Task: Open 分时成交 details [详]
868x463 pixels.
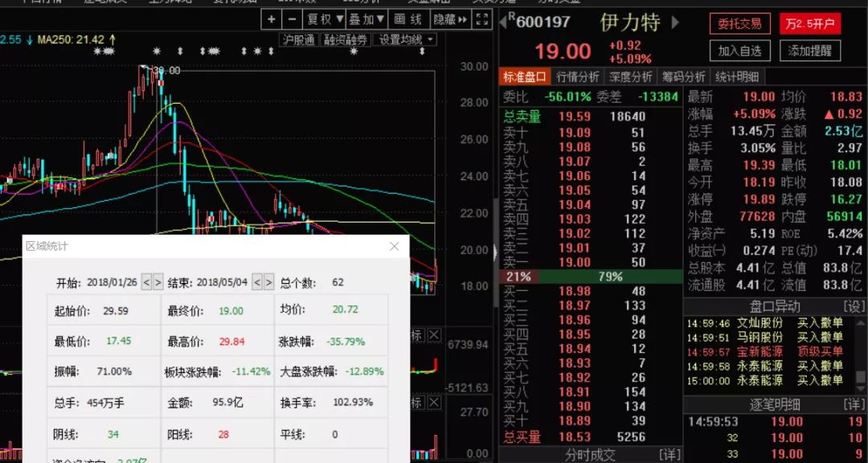Action: pyautogui.click(x=669, y=455)
